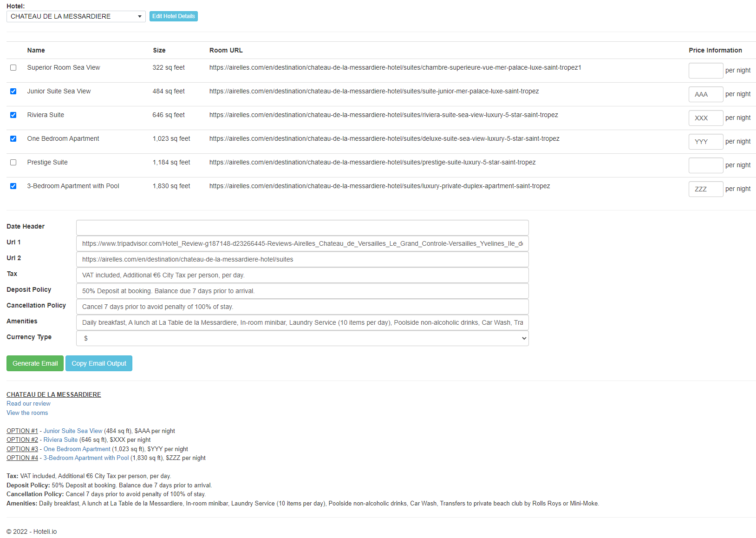The height and width of the screenshot is (538, 756).
Task: Click the Prestige Suite room URL text
Action: tap(372, 163)
